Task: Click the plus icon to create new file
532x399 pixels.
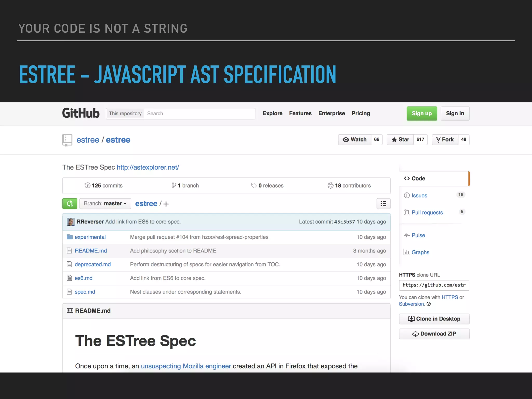Action: (166, 204)
